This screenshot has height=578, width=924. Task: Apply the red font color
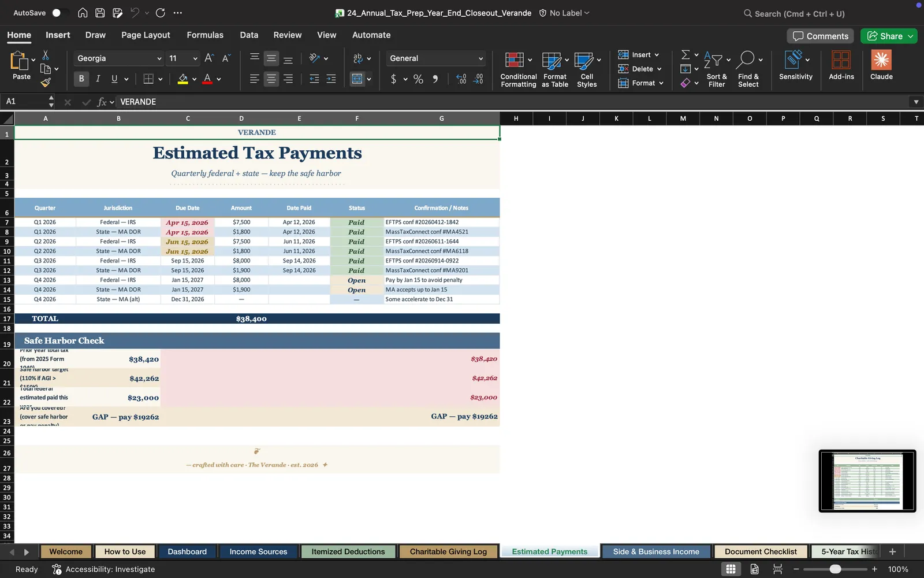click(x=207, y=79)
